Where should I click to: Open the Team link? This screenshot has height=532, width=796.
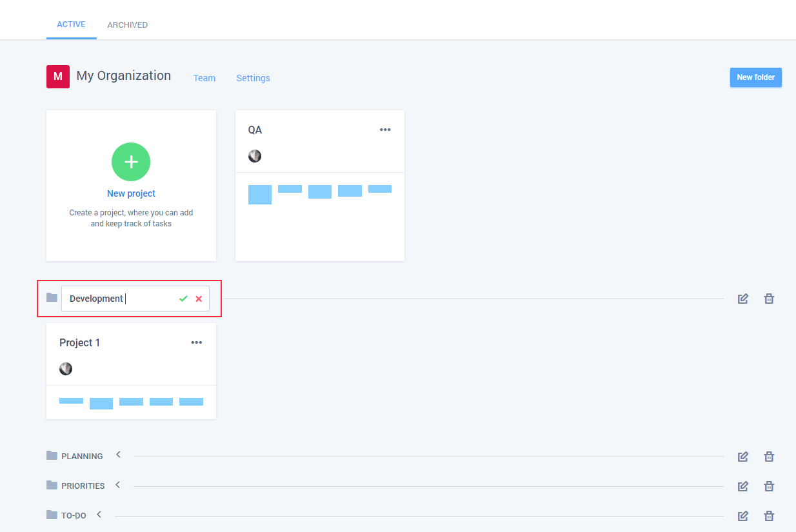coord(204,78)
